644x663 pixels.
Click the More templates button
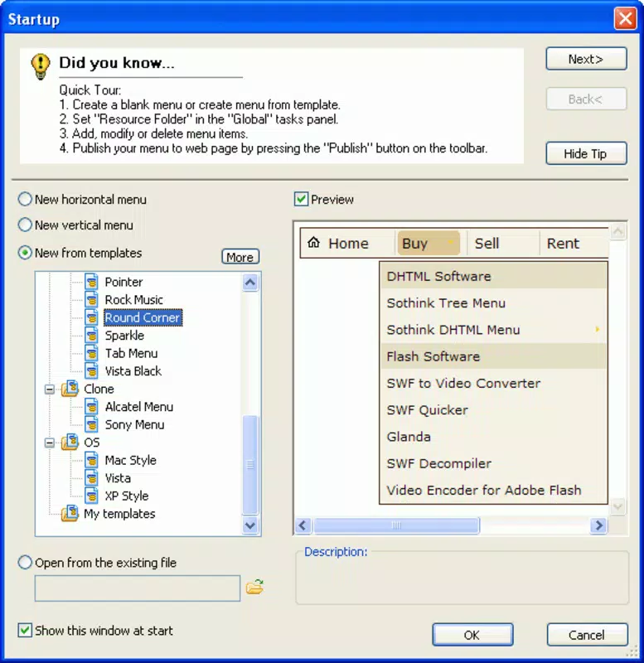[x=240, y=257]
